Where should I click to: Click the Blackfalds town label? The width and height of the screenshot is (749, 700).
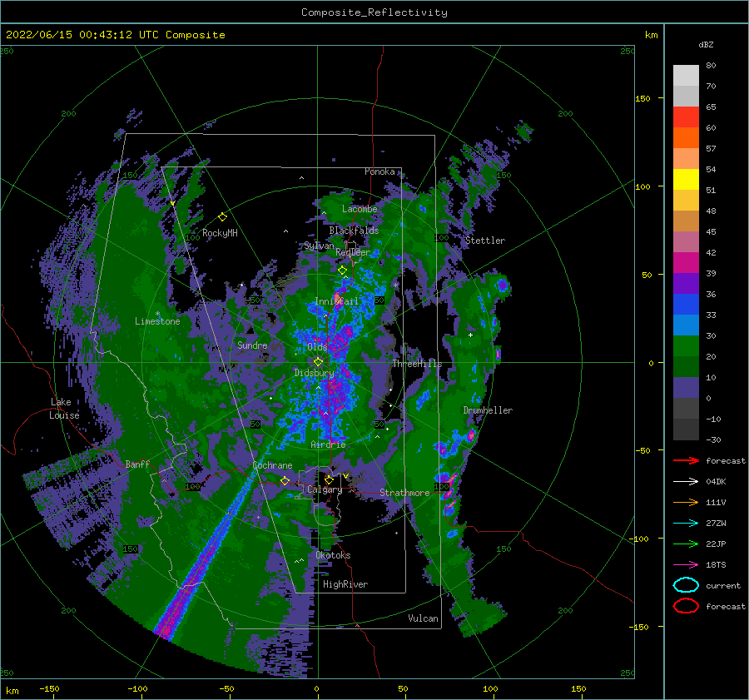point(354,231)
